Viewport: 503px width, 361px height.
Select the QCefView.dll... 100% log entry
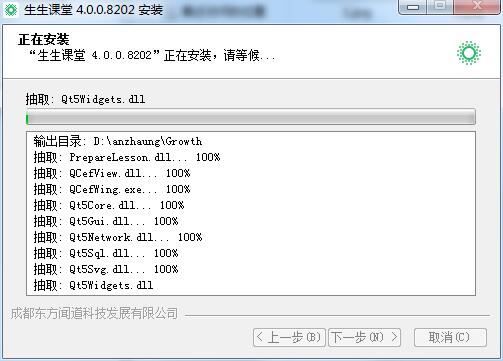[x=112, y=173]
